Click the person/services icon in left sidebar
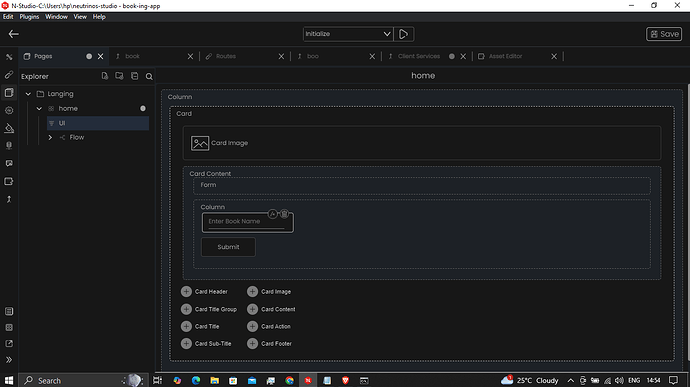The height and width of the screenshot is (387, 690). tap(9, 199)
